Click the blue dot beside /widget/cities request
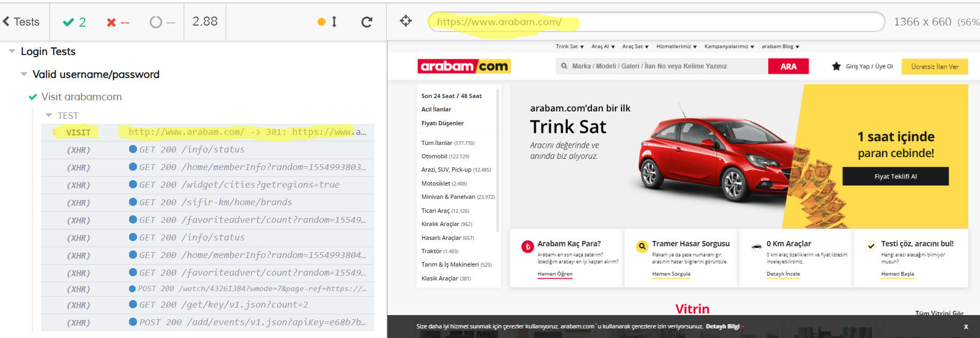 point(133,184)
